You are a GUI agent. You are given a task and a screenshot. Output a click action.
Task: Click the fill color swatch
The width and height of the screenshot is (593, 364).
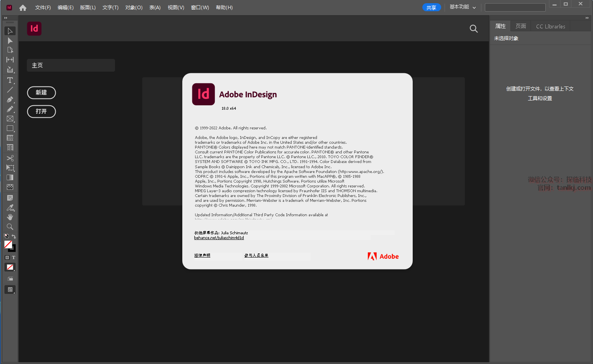tap(8, 244)
